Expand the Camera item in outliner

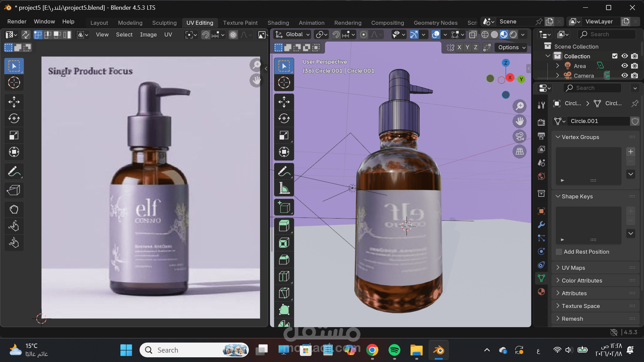(557, 76)
